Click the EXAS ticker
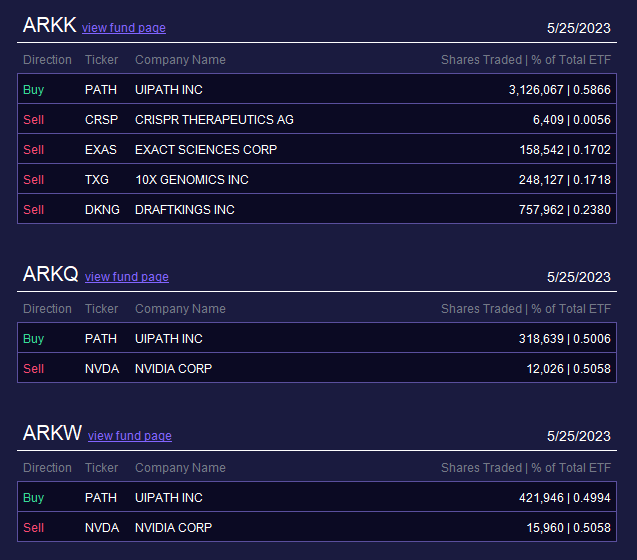The image size is (637, 560). [101, 150]
